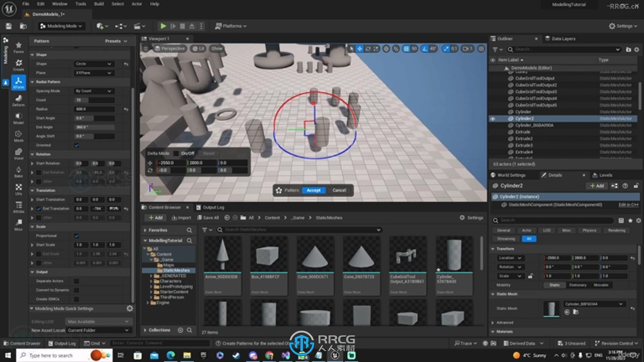Open the UVs tools category
Viewport: 644px width, 362px height.
click(x=18, y=189)
